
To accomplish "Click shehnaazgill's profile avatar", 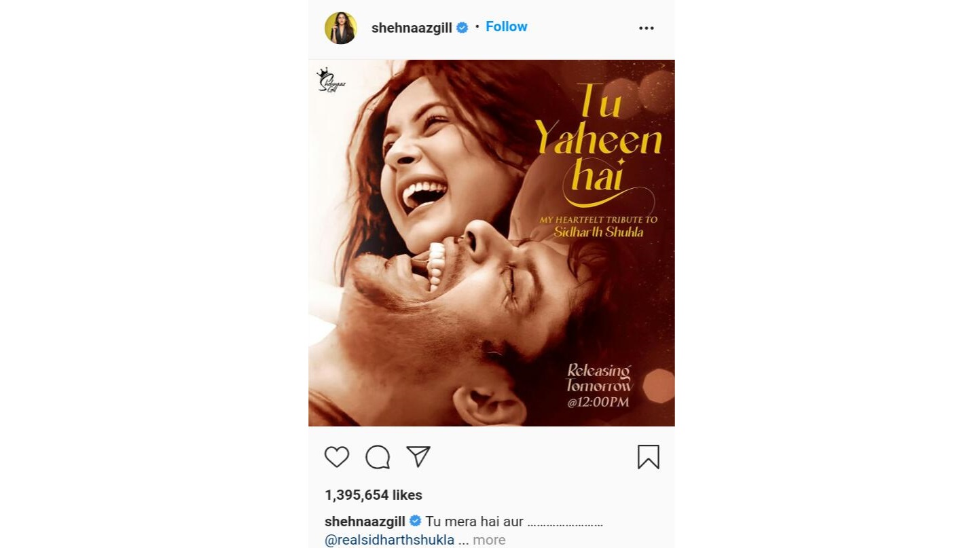I will [x=341, y=28].
